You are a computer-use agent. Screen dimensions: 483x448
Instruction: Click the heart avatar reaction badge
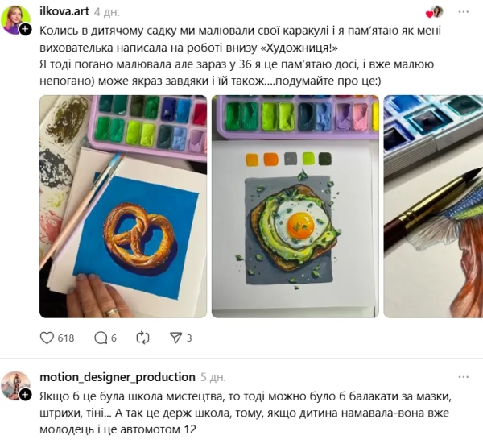tap(435, 12)
